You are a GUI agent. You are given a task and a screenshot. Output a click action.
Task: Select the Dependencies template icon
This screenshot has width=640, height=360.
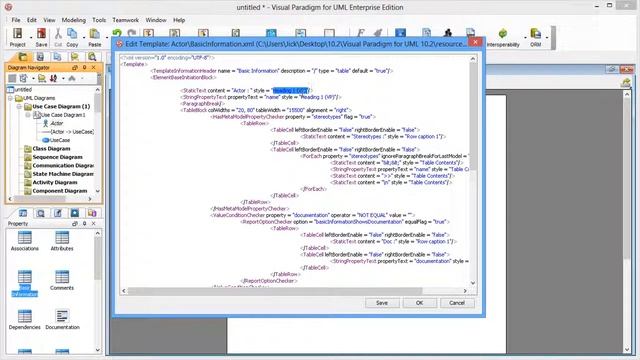(24, 320)
